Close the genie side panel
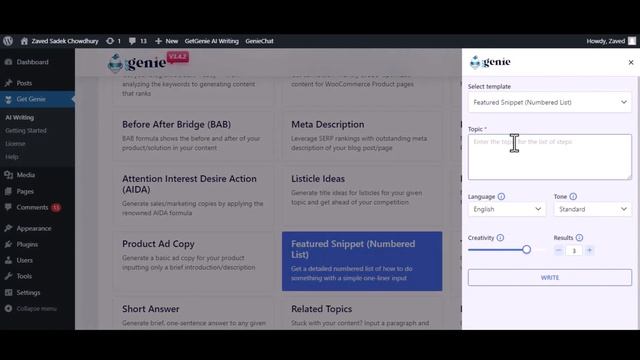Viewport: 640px width, 360px height. point(631,62)
